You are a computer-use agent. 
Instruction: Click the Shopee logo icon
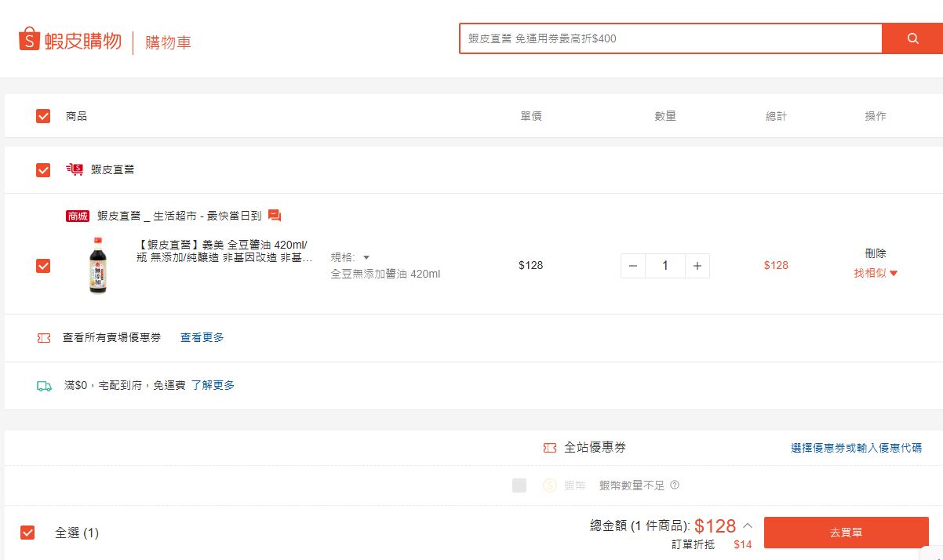click(28, 39)
